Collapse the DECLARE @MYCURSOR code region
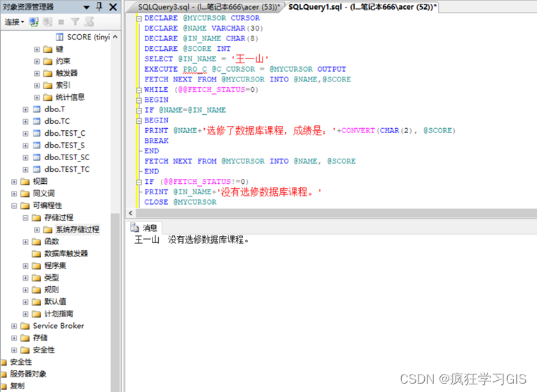537x392 pixels. 139,19
